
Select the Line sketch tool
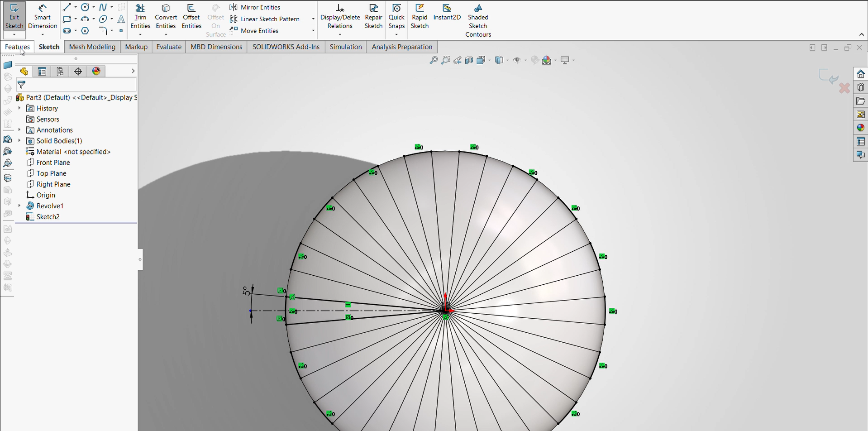click(67, 7)
